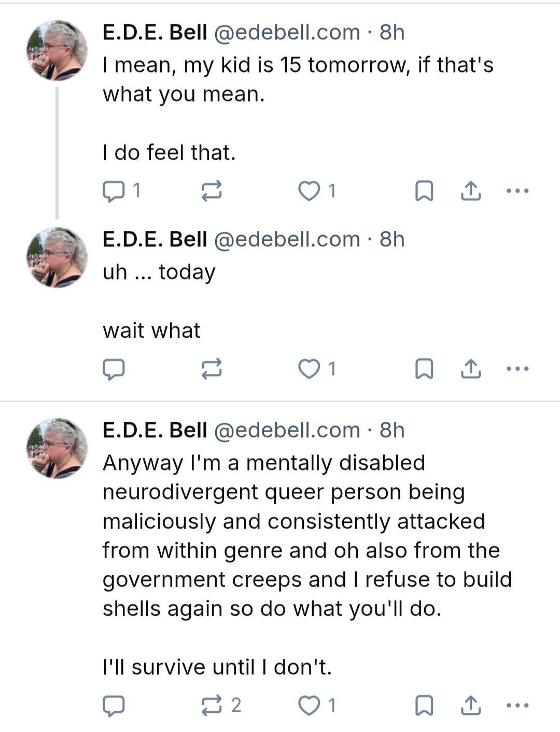Like the "I'll survive until I don't" post
This screenshot has height=732, width=560.
click(310, 706)
